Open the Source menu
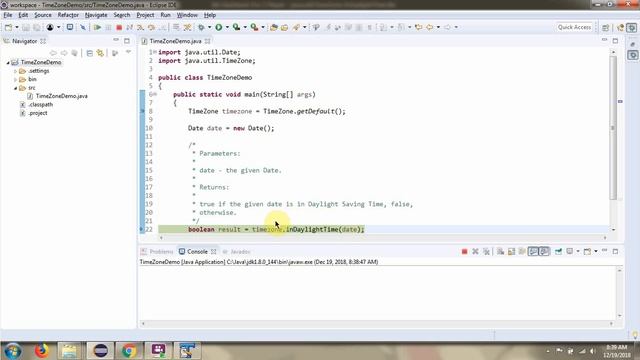Image resolution: width=640 pixels, height=360 pixels. (43, 15)
